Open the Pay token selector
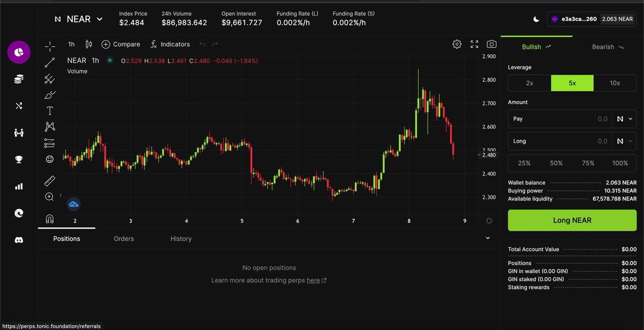Image resolution: width=644 pixels, height=330 pixels. click(624, 119)
